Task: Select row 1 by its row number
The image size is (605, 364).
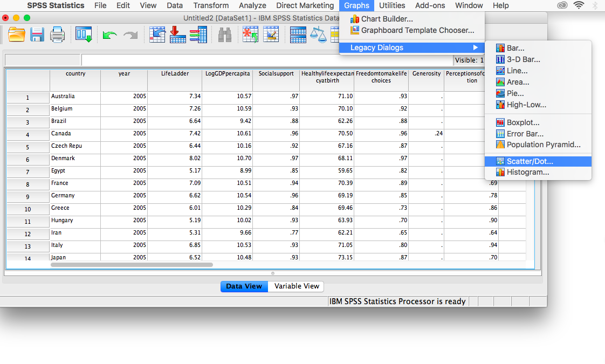Action: click(28, 98)
